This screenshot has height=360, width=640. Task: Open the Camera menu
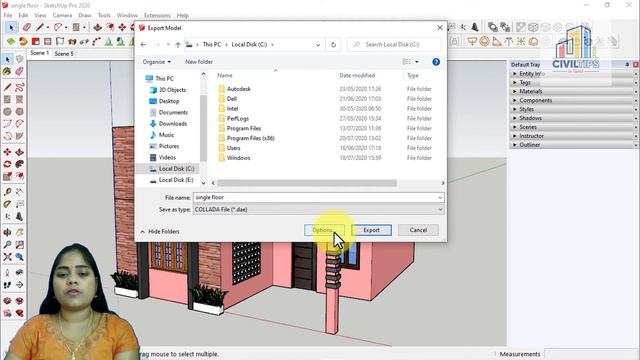click(x=62, y=16)
